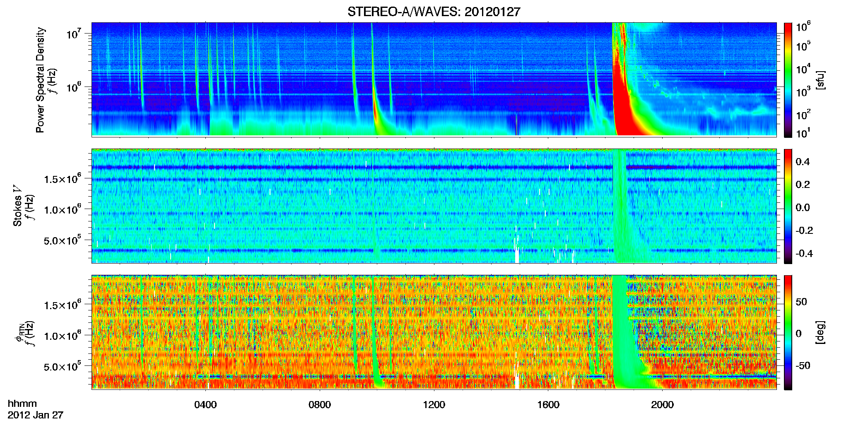The height and width of the screenshot is (447, 868).
Task: Click inside the Stokes V spectrogram panel
Action: [434, 206]
